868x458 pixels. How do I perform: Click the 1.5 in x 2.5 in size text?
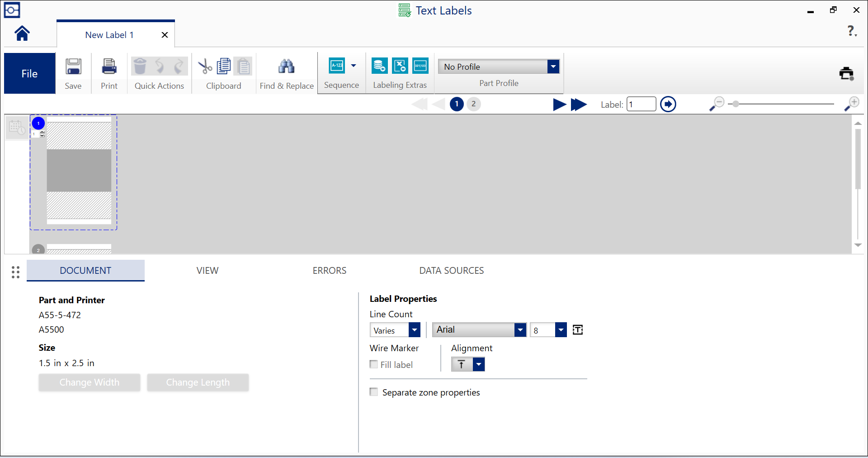click(x=66, y=363)
